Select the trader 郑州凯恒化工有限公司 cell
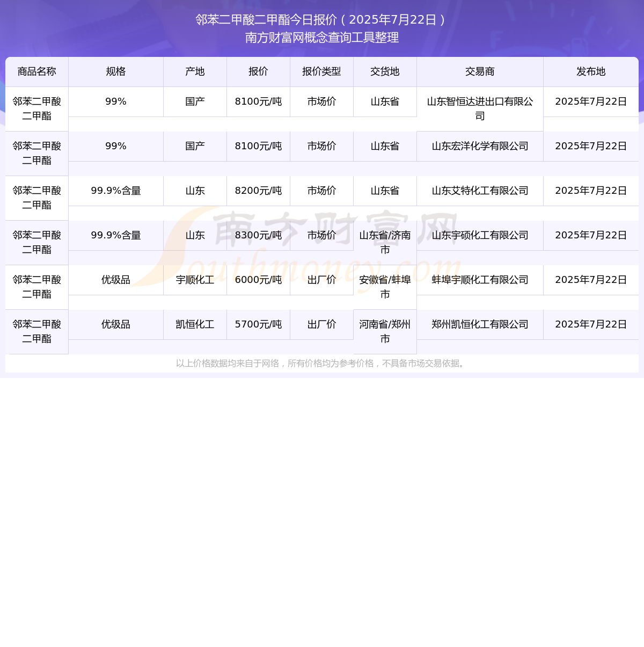Viewport: 644px width, 647px height. (480, 325)
